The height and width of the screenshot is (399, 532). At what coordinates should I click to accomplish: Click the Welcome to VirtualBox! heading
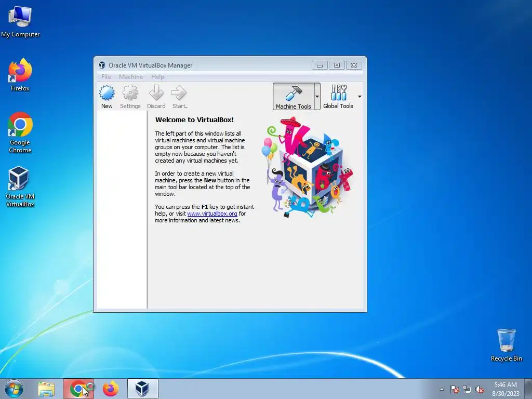tap(194, 120)
